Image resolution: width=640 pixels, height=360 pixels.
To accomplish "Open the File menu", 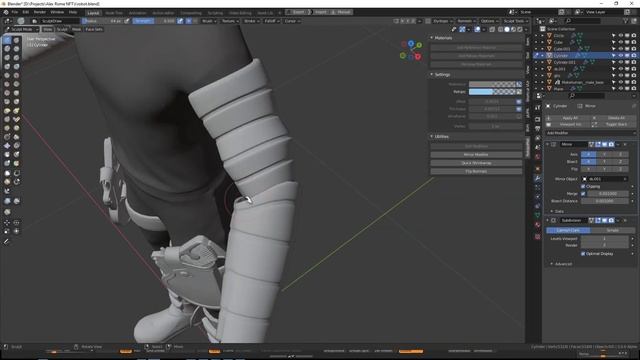I will click(x=15, y=12).
